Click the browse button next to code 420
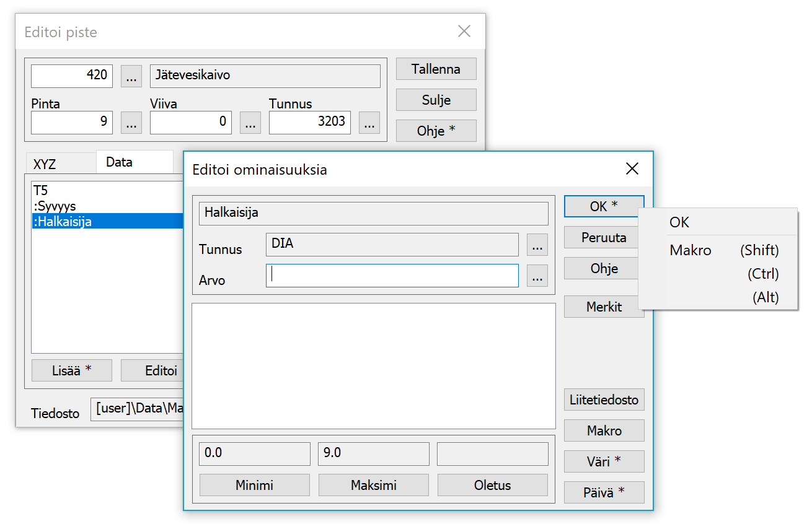Image resolution: width=812 pixels, height=524 pixels. [131, 77]
